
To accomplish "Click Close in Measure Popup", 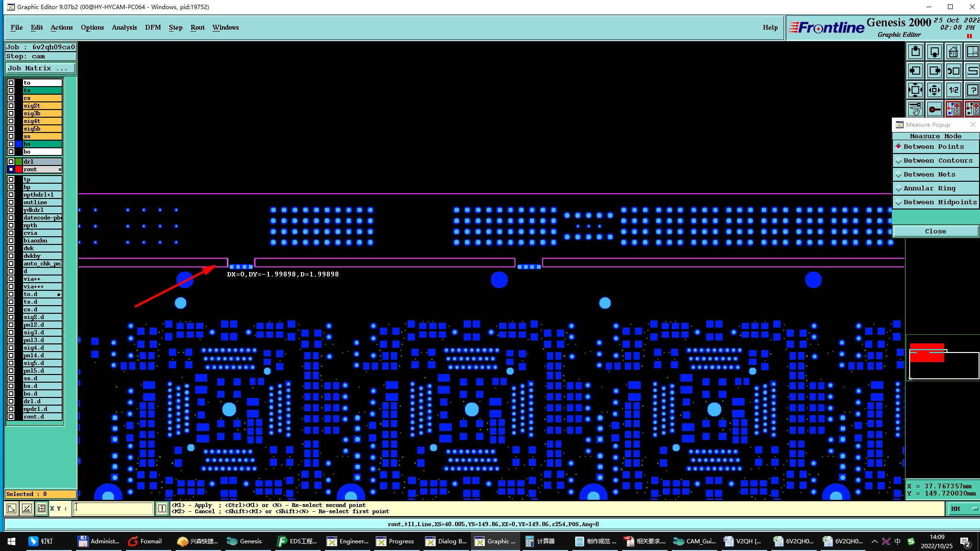I will point(935,231).
